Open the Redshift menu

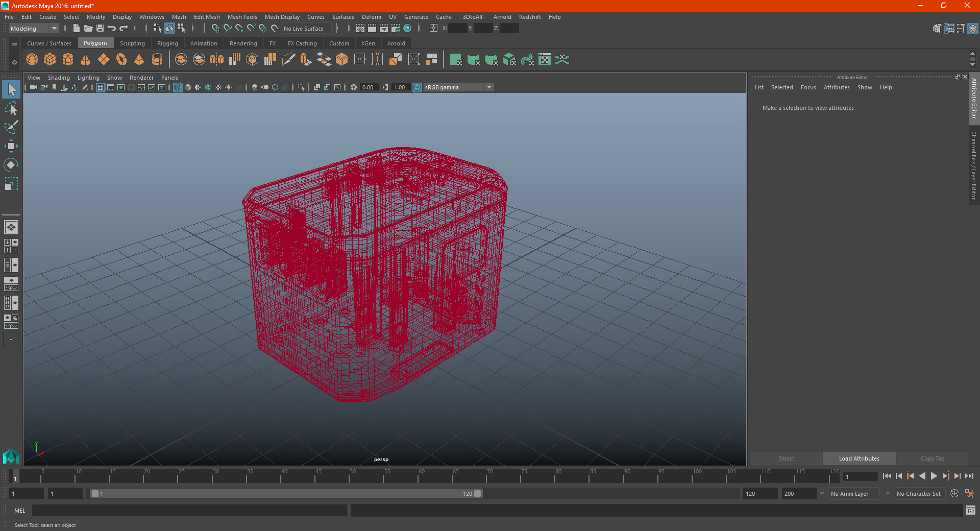(530, 17)
